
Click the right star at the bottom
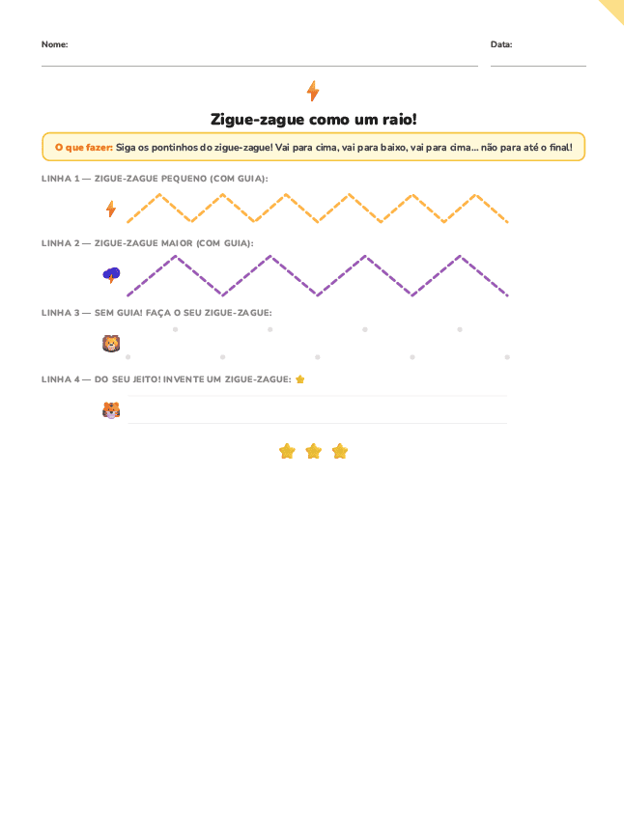pos(339,451)
